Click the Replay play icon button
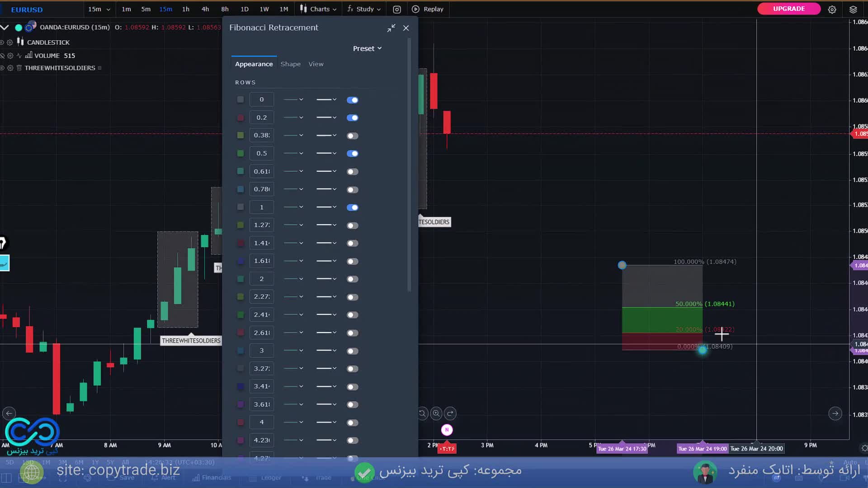Viewport: 868px width, 488px height. tap(415, 9)
